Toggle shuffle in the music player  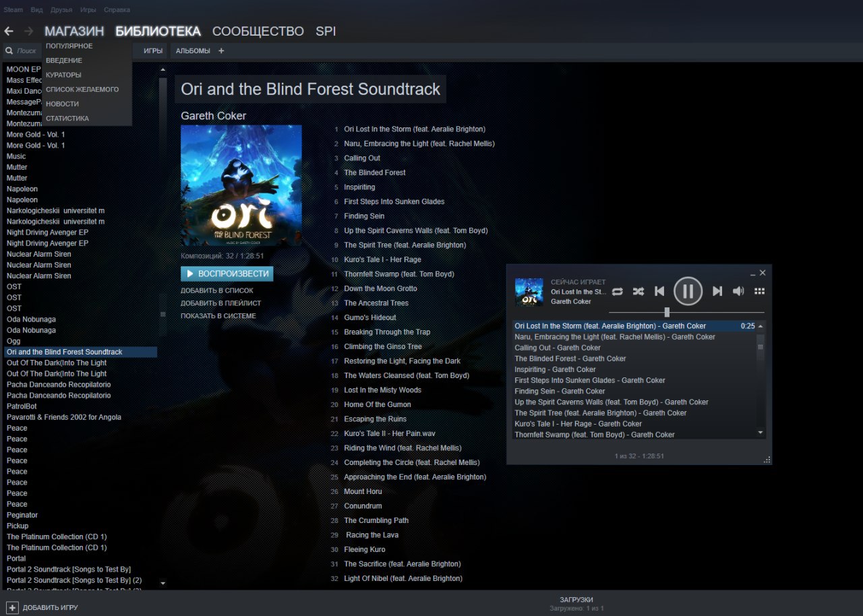click(x=638, y=291)
